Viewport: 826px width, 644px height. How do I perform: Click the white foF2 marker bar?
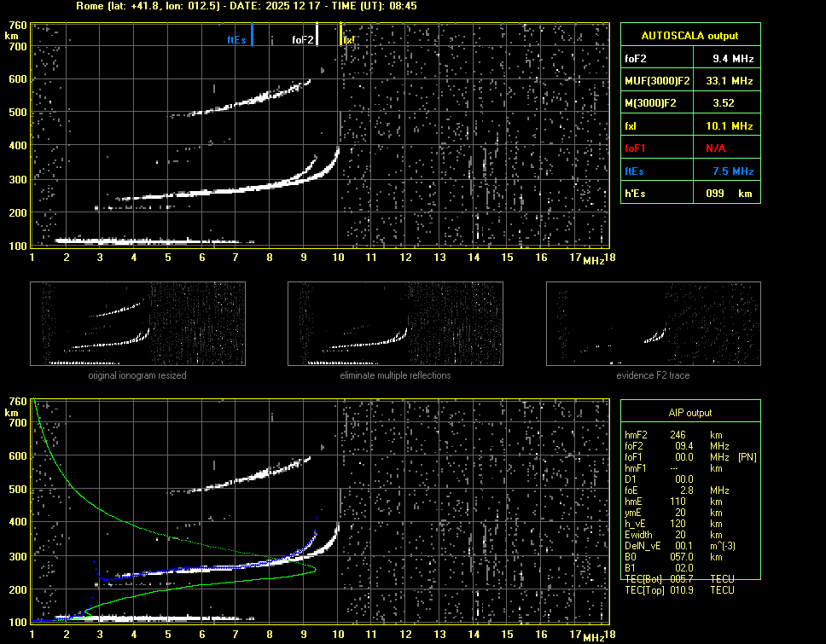coord(317,34)
